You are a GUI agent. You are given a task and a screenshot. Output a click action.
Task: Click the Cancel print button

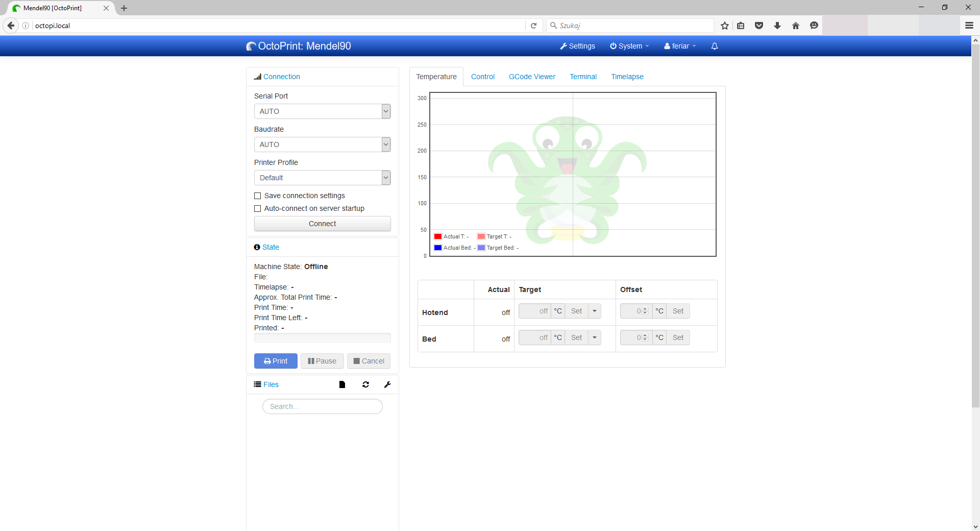(x=369, y=361)
